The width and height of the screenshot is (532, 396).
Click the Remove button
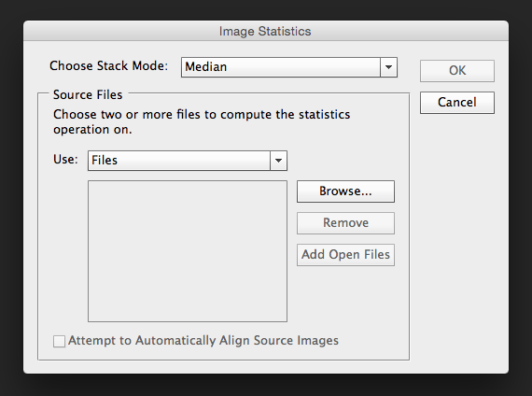(345, 223)
